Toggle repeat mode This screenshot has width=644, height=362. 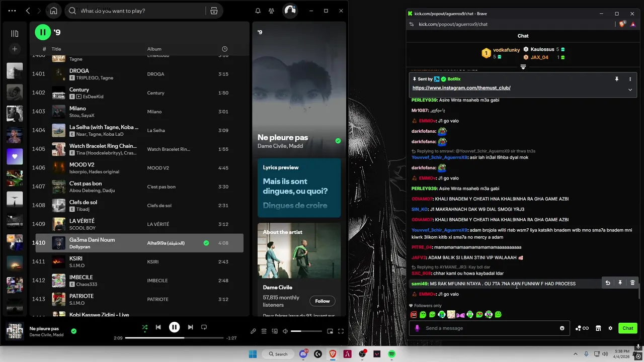(x=204, y=327)
